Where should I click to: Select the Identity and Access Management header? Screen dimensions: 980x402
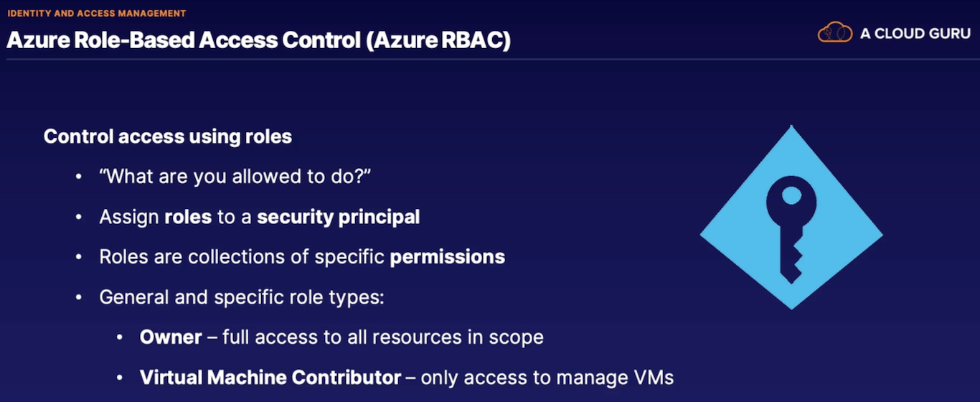tap(97, 14)
